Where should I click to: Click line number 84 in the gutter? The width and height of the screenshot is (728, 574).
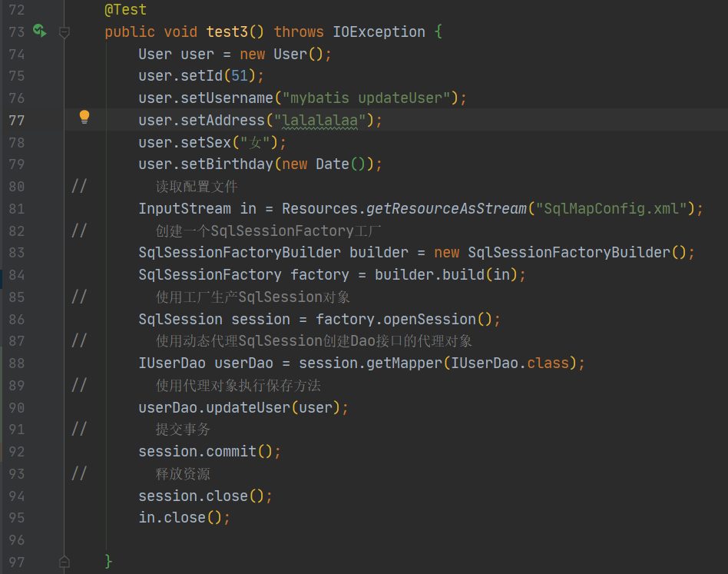pyautogui.click(x=17, y=275)
